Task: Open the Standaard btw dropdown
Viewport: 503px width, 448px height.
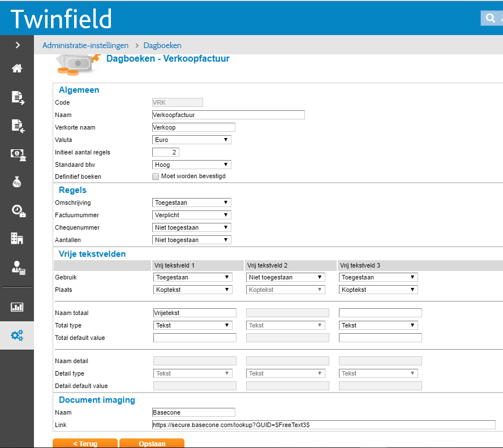Action: point(192,165)
